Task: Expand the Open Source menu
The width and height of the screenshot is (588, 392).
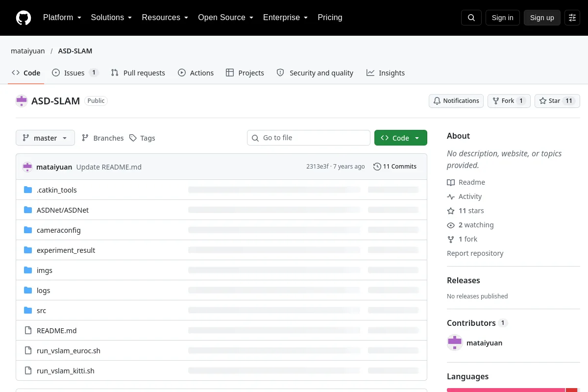Action: (x=226, y=18)
